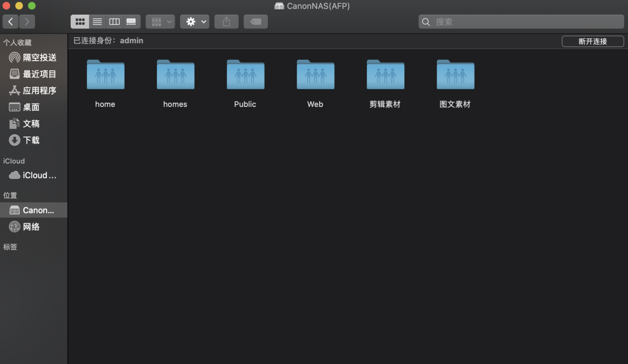Click the 断开连接 button

coord(593,41)
